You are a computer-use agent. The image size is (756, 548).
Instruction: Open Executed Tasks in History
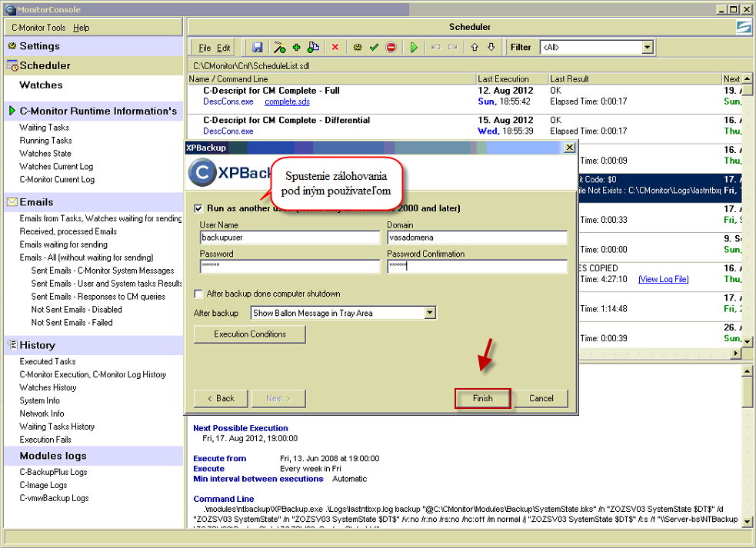(47, 361)
